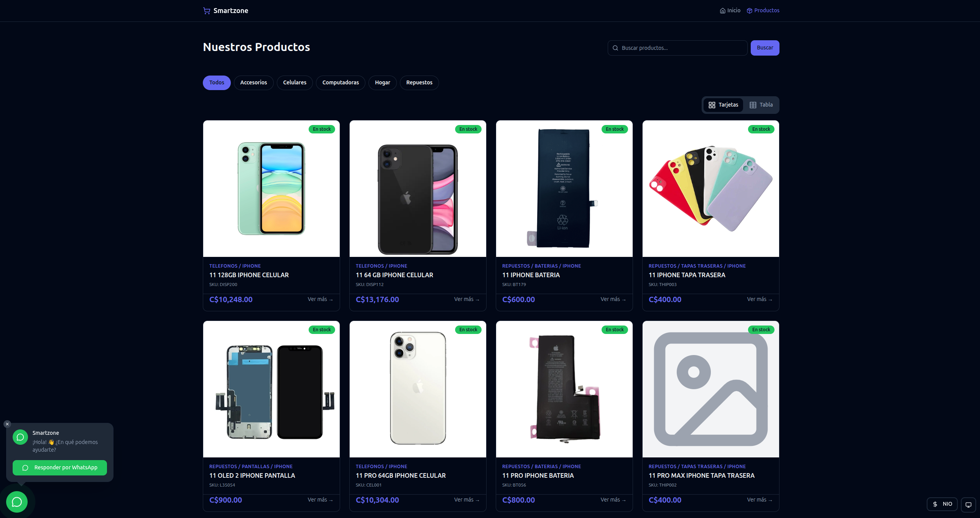Viewport: 980px width, 518px height.
Task: Open the white iPhone 11 Pro image
Action: click(418, 389)
